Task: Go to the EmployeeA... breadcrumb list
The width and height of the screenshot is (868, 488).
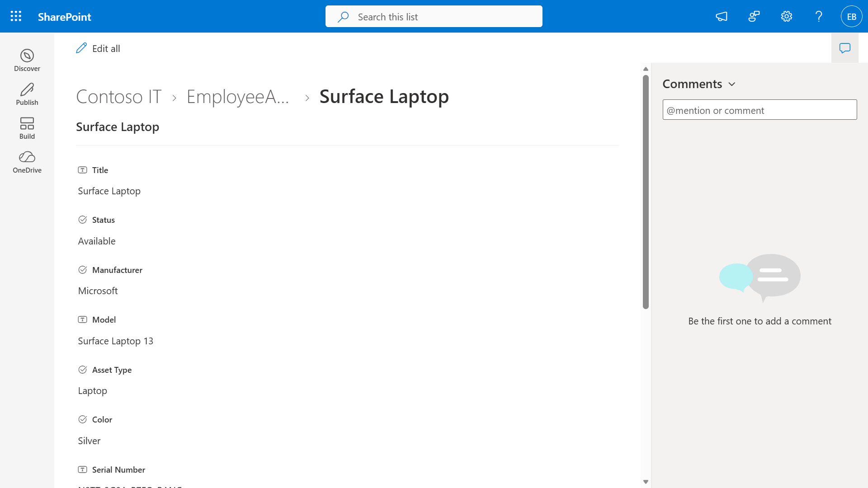Action: tap(238, 97)
